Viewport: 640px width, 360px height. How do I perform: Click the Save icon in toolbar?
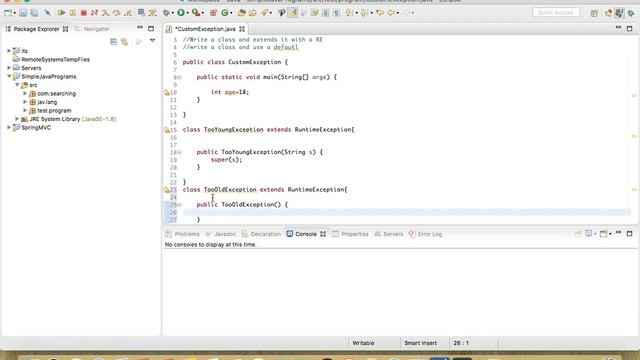(x=23, y=13)
